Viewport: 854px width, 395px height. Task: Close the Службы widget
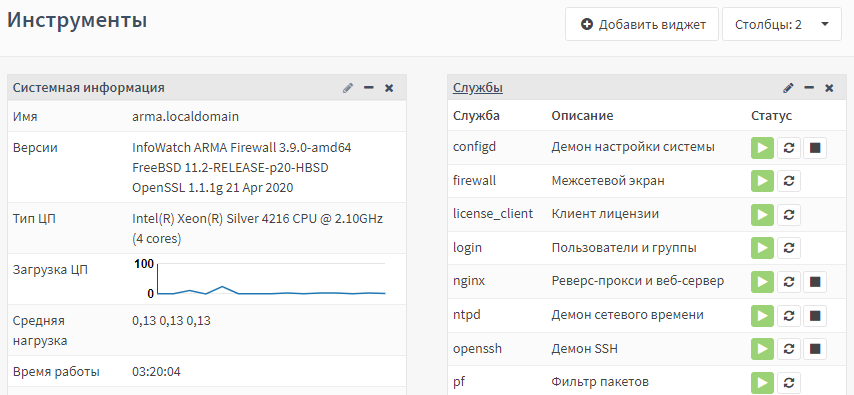(x=829, y=88)
